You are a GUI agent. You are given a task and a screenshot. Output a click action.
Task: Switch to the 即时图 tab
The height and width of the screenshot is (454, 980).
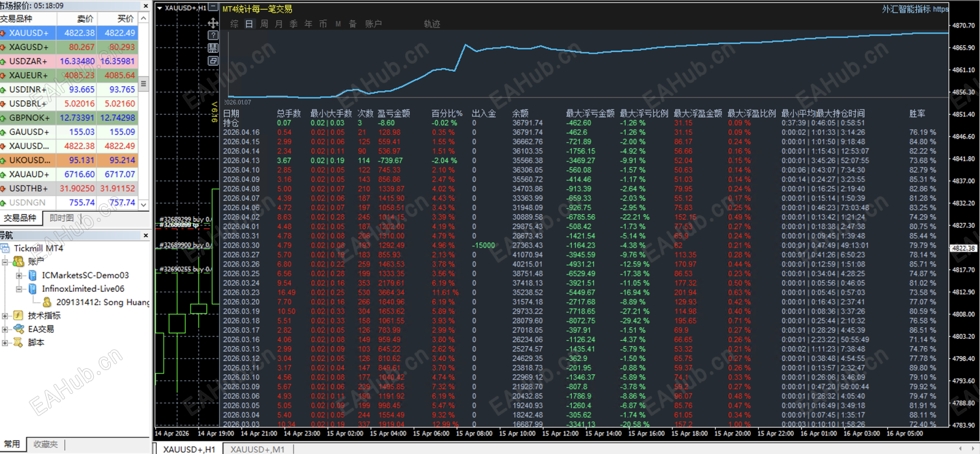[61, 218]
